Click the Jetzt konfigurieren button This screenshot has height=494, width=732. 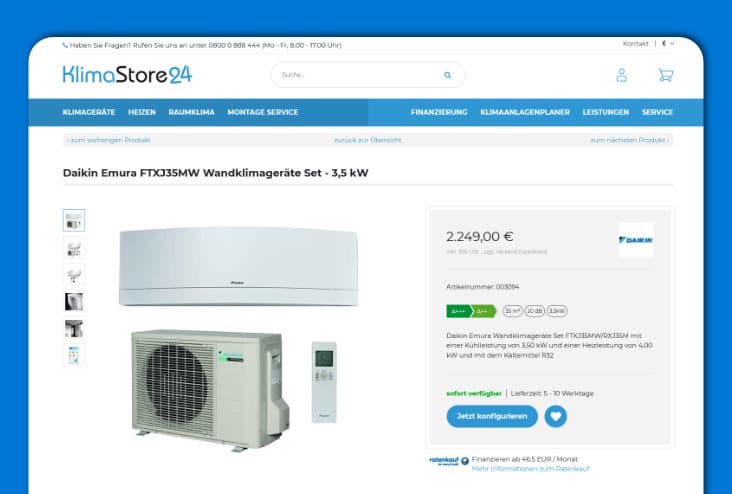coord(492,416)
